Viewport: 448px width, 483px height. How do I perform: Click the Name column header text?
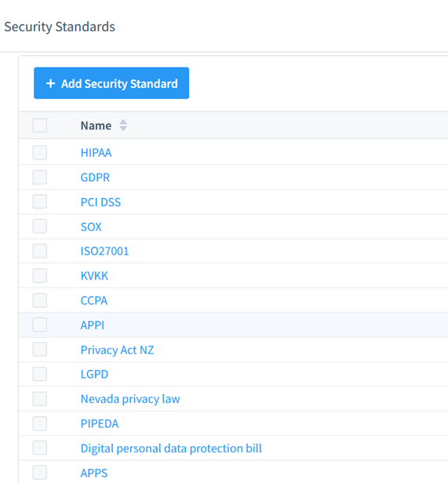(96, 126)
